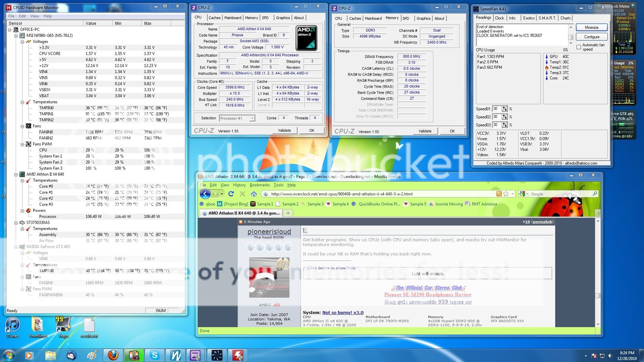Screen dimensions: 644x362
Task: Expand the 'Click below to show/hide' spoiler
Action: click(x=331, y=268)
